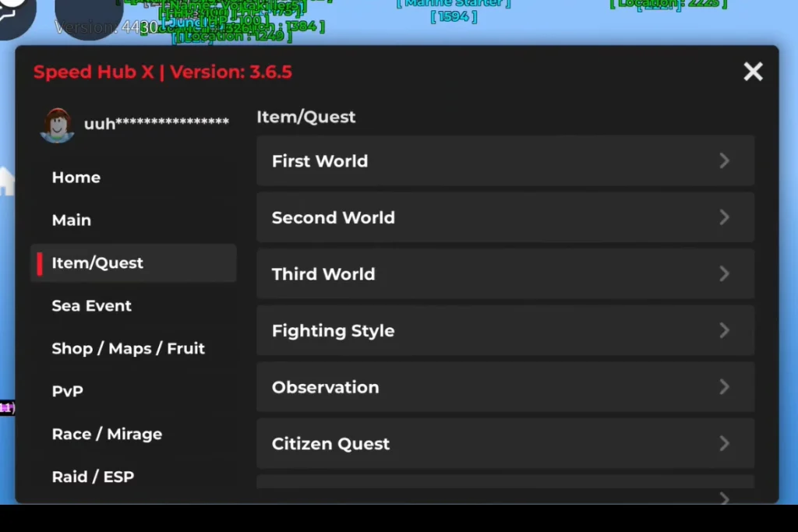Click the Speed Hub X version title

tap(163, 72)
